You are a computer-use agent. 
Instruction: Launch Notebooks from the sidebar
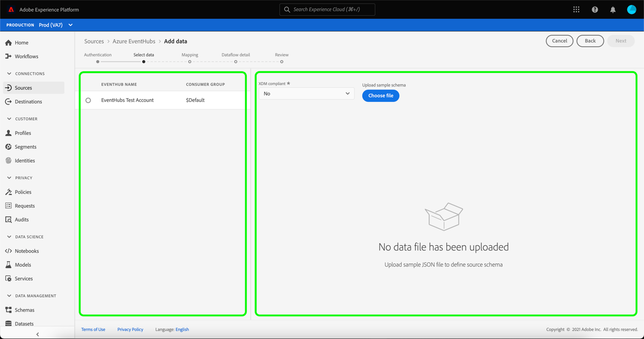click(26, 250)
